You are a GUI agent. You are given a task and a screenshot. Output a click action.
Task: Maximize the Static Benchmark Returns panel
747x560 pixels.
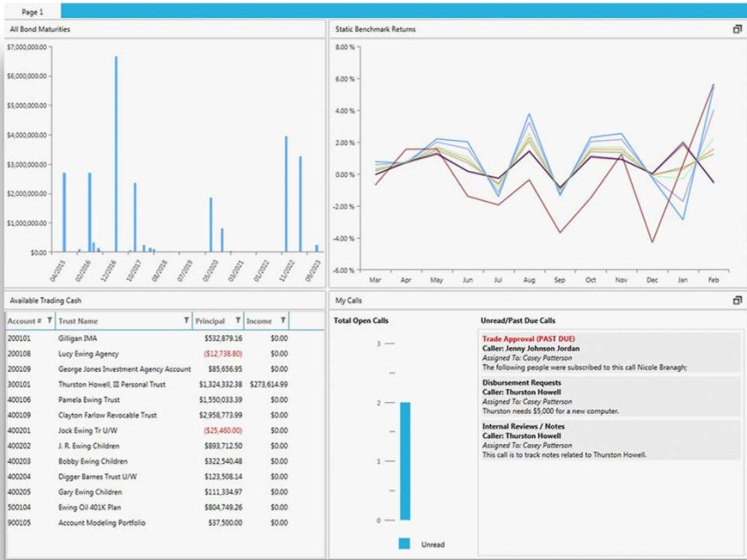pos(737,29)
